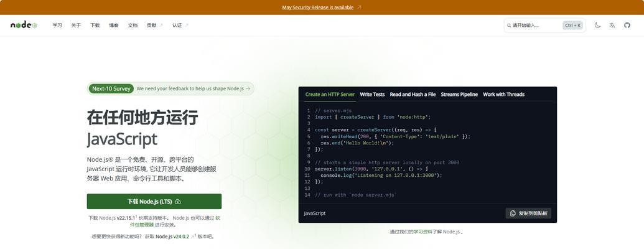
Task: Click the 'server.listen(3000' code line
Action: 371,169
